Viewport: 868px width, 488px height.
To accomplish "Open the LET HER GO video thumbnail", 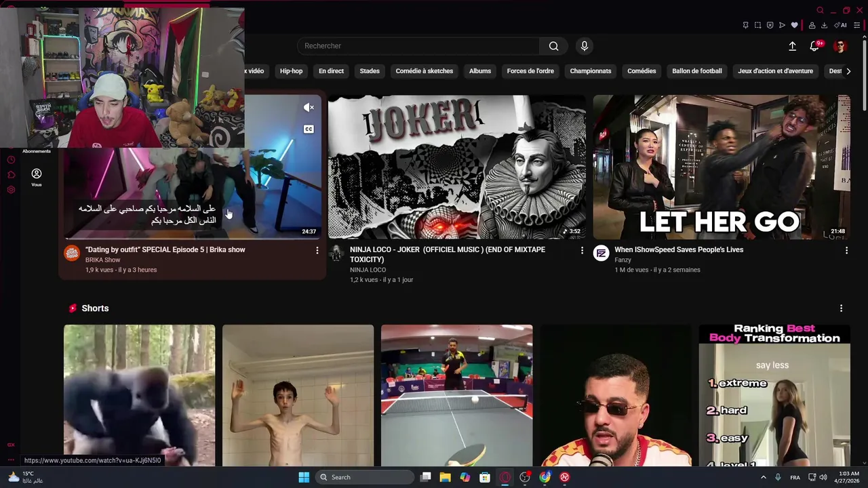I will (722, 167).
